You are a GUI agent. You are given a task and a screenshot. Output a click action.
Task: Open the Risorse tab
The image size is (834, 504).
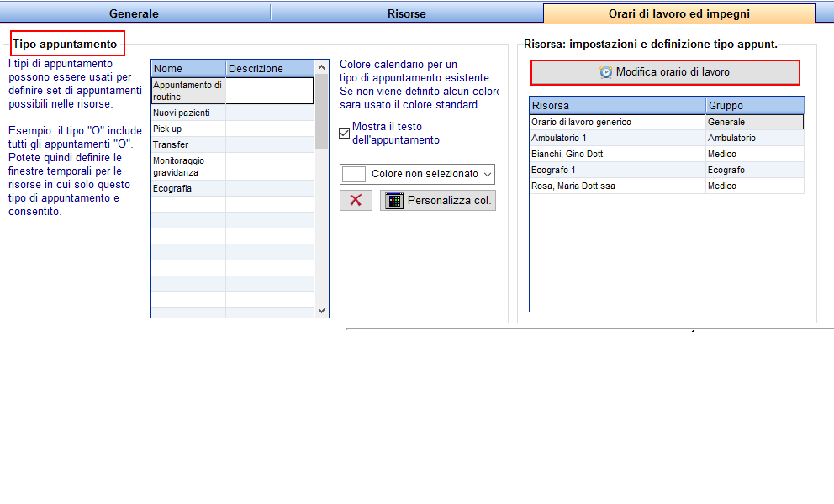point(406,13)
